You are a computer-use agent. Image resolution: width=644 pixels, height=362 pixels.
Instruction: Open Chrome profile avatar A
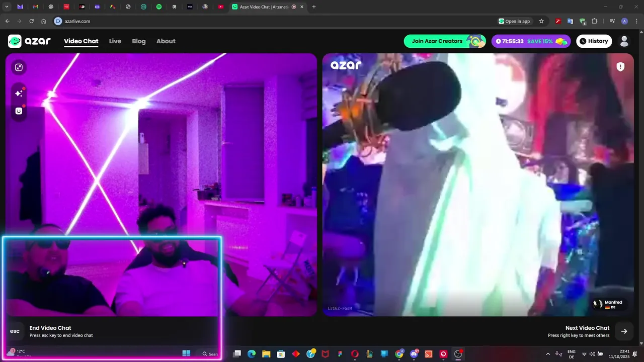tap(624, 21)
